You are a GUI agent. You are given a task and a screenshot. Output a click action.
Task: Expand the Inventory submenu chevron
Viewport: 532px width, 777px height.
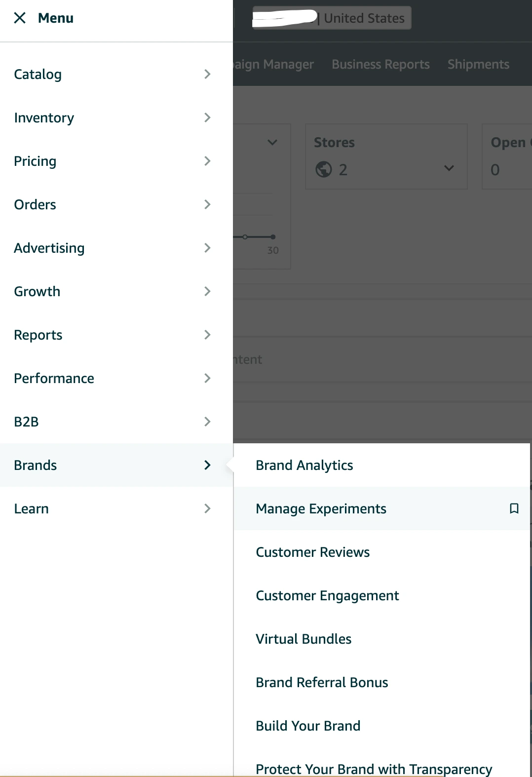pyautogui.click(x=207, y=118)
